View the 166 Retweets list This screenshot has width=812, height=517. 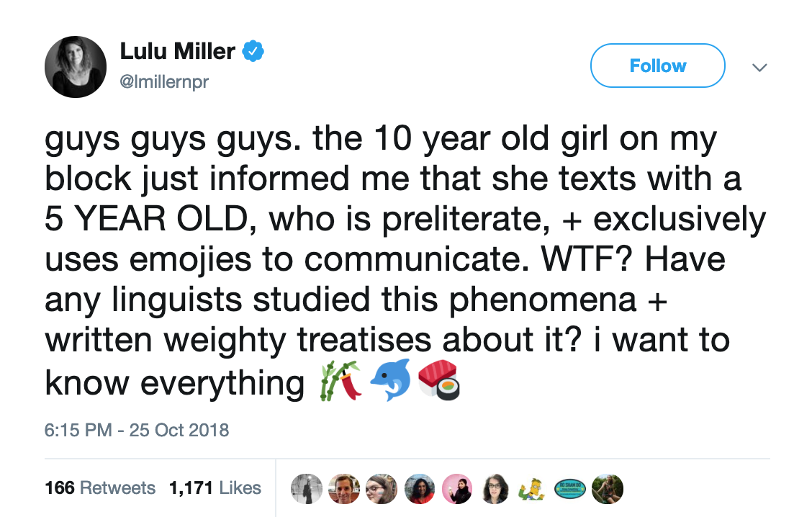(x=100, y=487)
